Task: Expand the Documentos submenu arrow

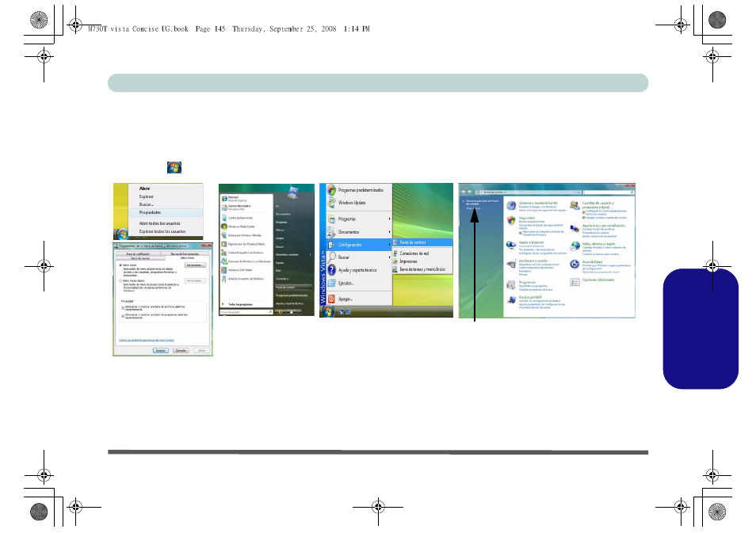Action: tap(389, 232)
